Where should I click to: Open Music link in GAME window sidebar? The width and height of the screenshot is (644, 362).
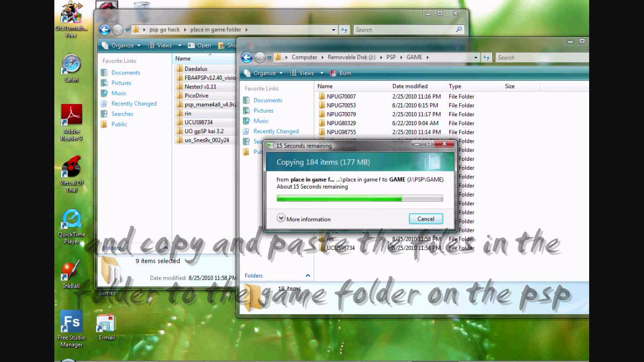261,121
